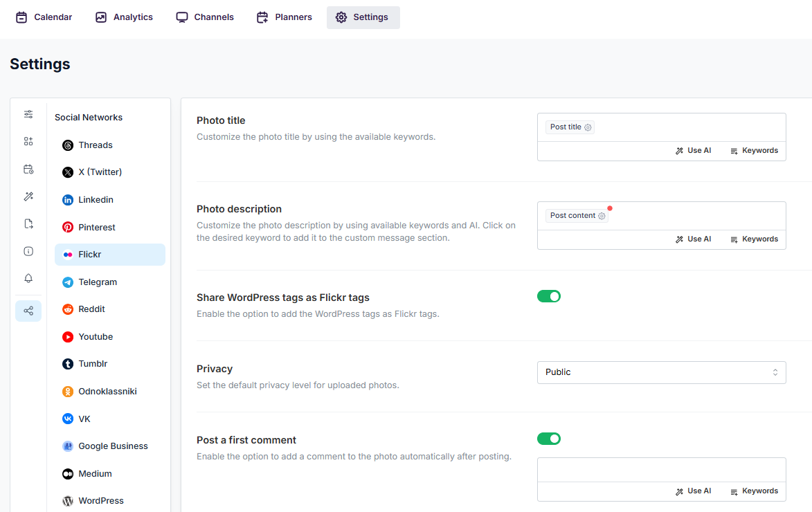Viewport: 812px width, 512px height.
Task: Open the bell notifications icon in sidebar
Action: click(28, 278)
